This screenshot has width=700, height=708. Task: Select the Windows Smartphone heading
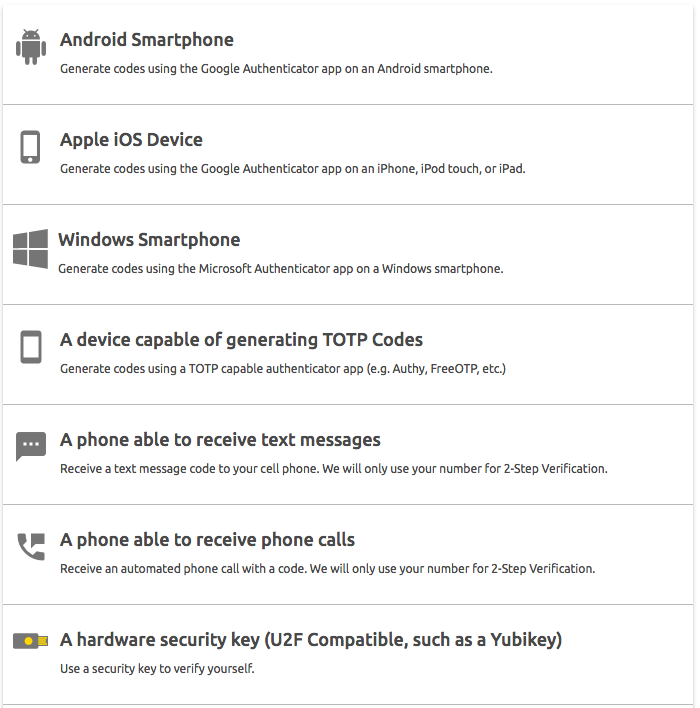(149, 240)
